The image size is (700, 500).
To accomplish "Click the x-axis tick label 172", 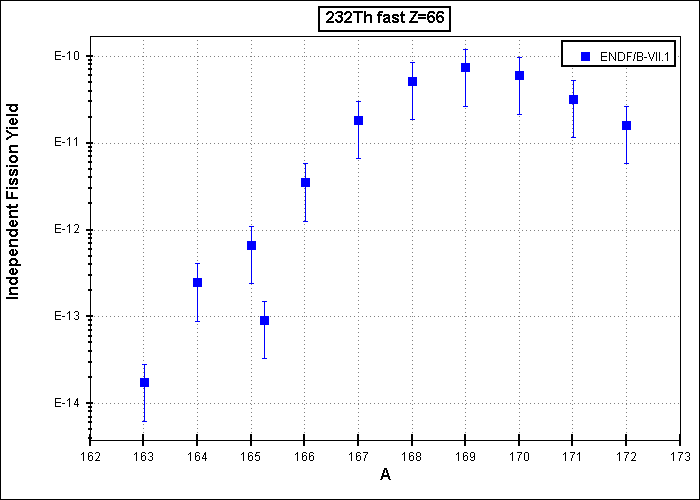I will click(626, 457).
